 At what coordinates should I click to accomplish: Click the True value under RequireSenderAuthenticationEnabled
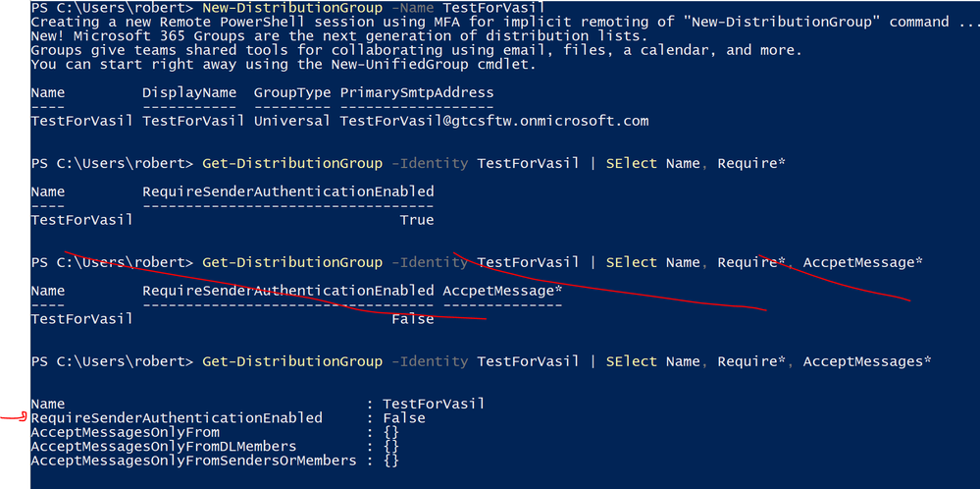416,220
